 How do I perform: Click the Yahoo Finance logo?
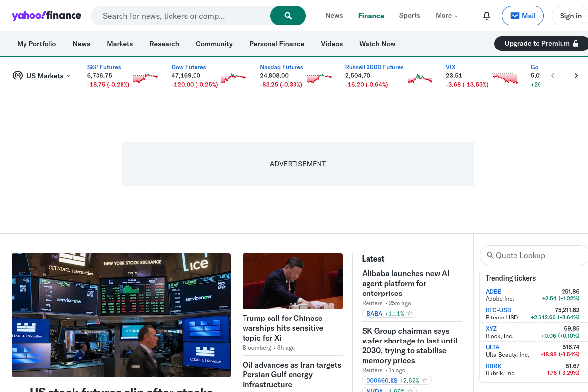pos(47,15)
